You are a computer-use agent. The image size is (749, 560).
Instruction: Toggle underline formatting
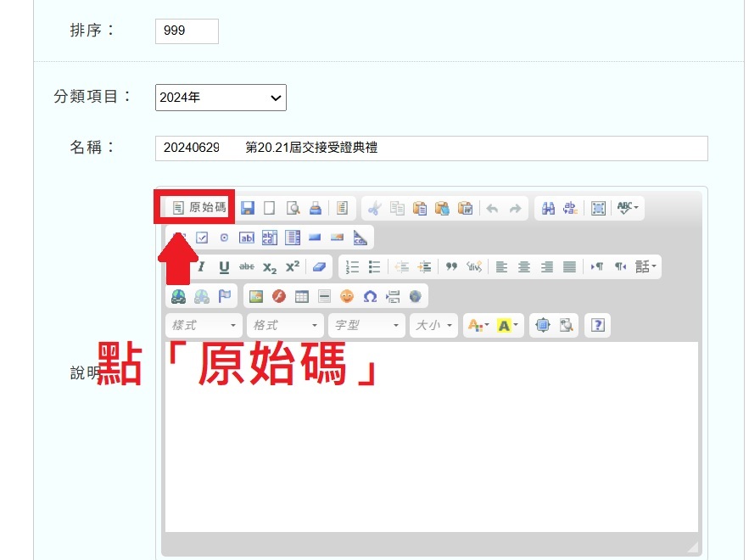[x=224, y=267]
